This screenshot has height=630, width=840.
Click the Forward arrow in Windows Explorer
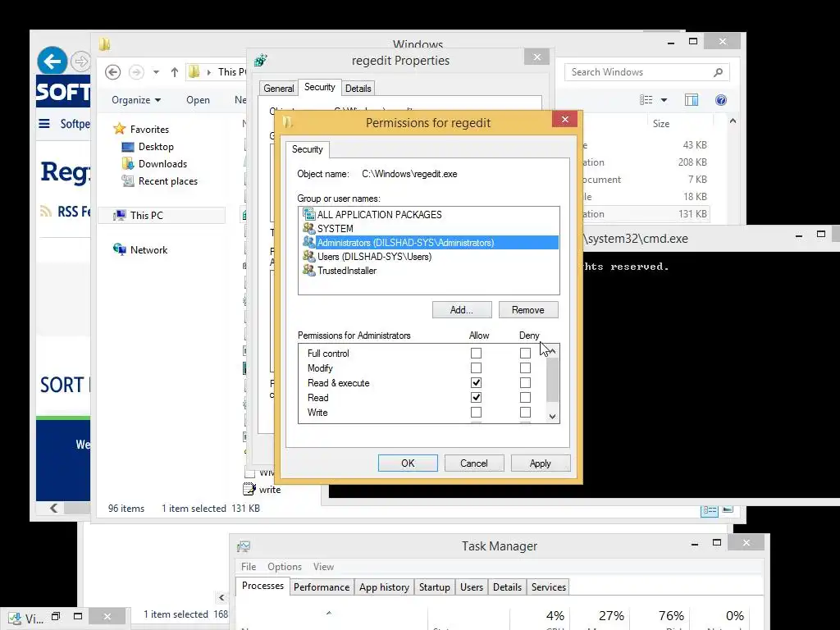[x=136, y=72]
